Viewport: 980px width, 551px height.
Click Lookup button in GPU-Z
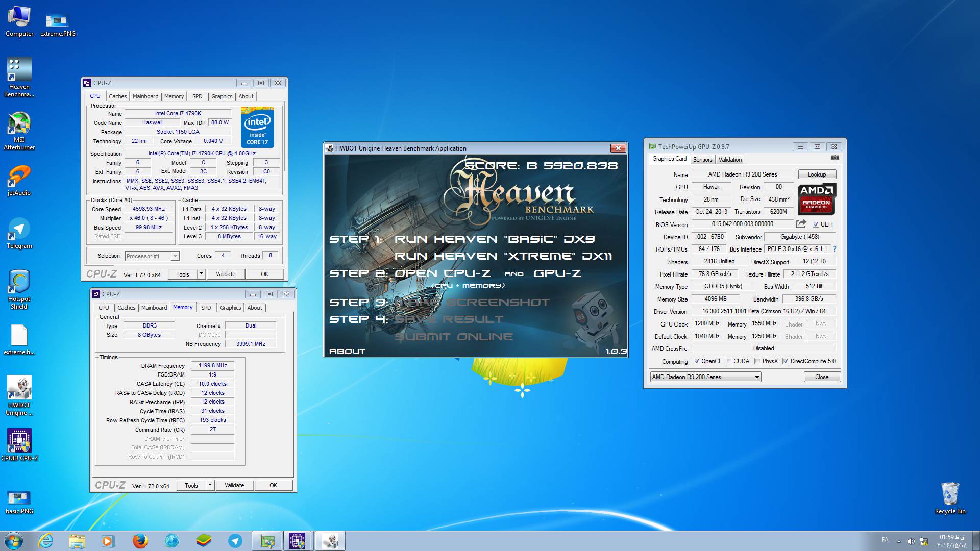click(817, 174)
